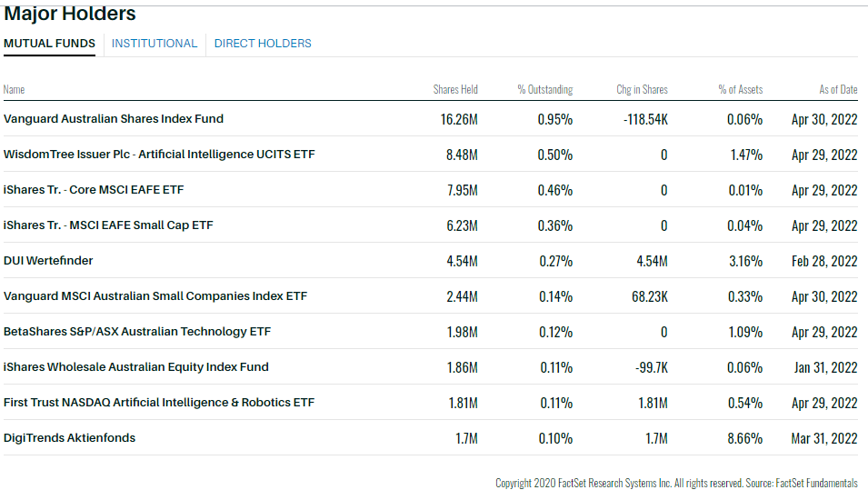868x490 pixels.
Task: Click 0.33% of assets value
Action: 745,296
